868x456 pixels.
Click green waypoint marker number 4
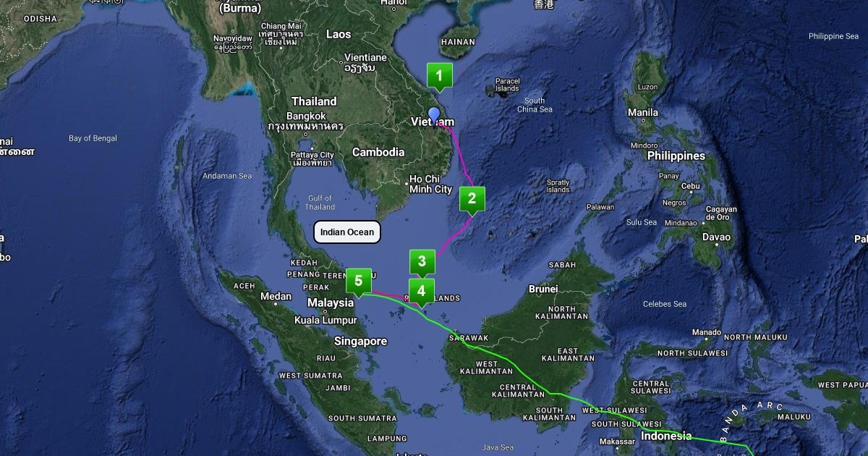point(421,291)
